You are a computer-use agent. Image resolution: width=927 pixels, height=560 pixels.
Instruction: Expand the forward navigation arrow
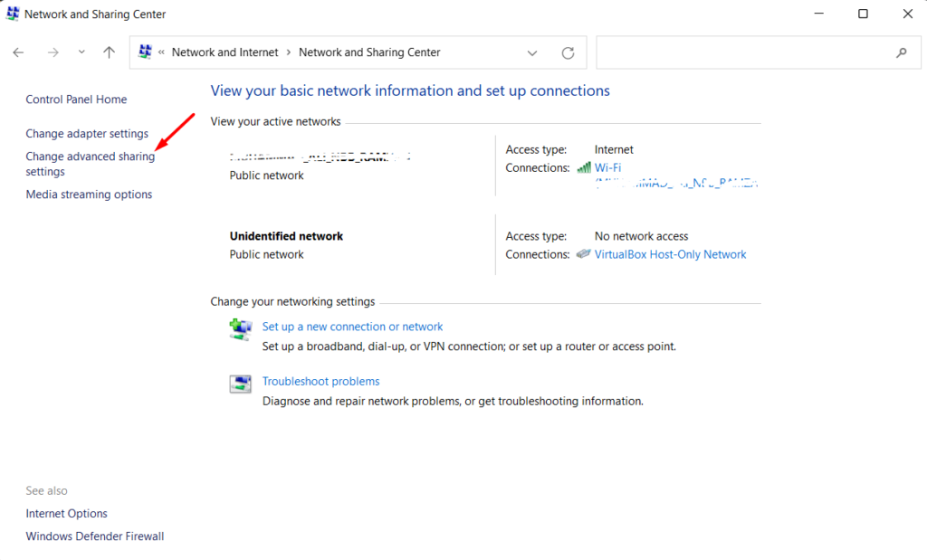[53, 52]
